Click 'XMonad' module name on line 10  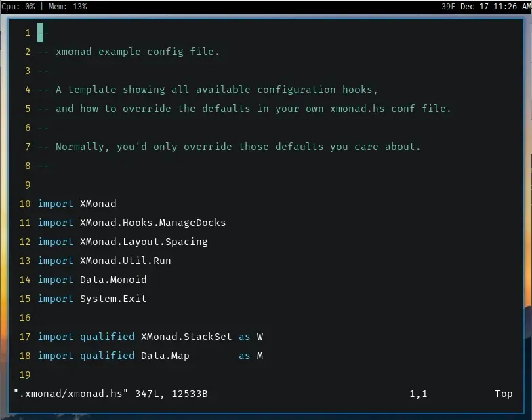(98, 204)
